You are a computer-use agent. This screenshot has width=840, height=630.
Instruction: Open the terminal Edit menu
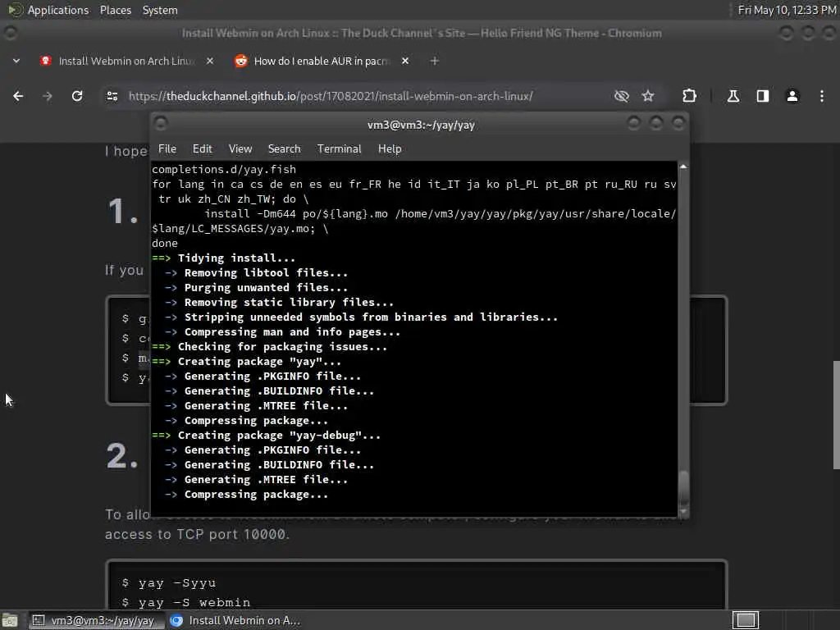(203, 149)
